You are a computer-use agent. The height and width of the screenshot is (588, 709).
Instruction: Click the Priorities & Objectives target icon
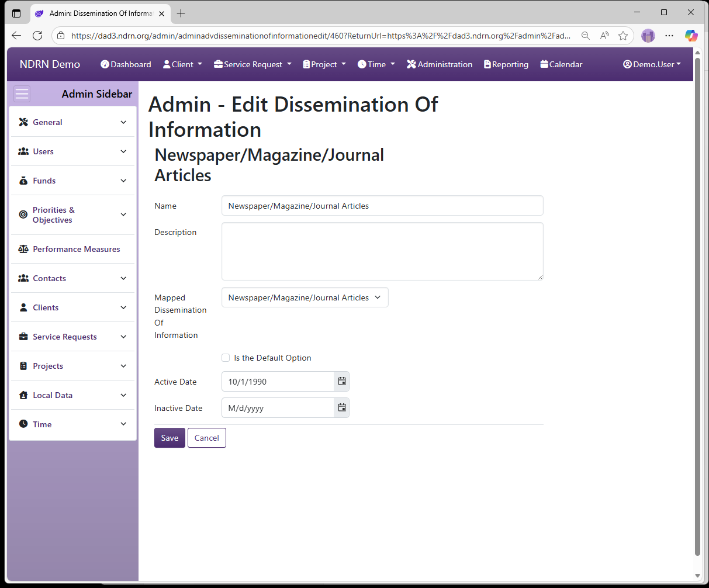(23, 215)
